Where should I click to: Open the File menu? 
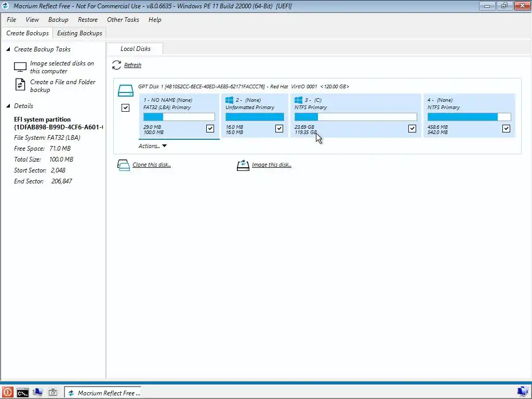point(11,20)
